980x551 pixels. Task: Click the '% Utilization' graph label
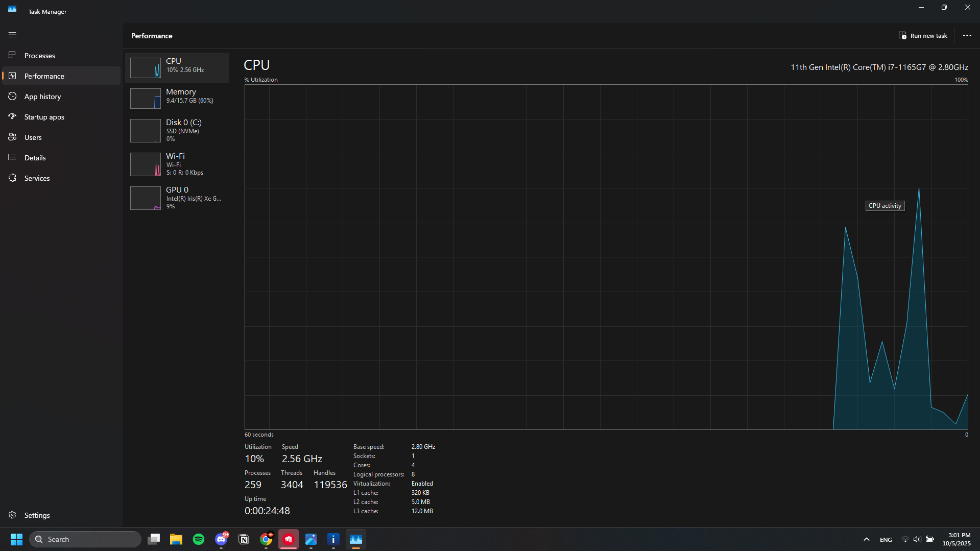pos(261,80)
